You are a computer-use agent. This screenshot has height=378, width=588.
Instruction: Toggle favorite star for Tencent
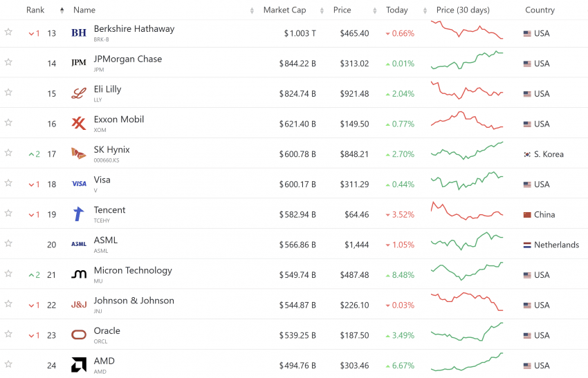pyautogui.click(x=8, y=213)
